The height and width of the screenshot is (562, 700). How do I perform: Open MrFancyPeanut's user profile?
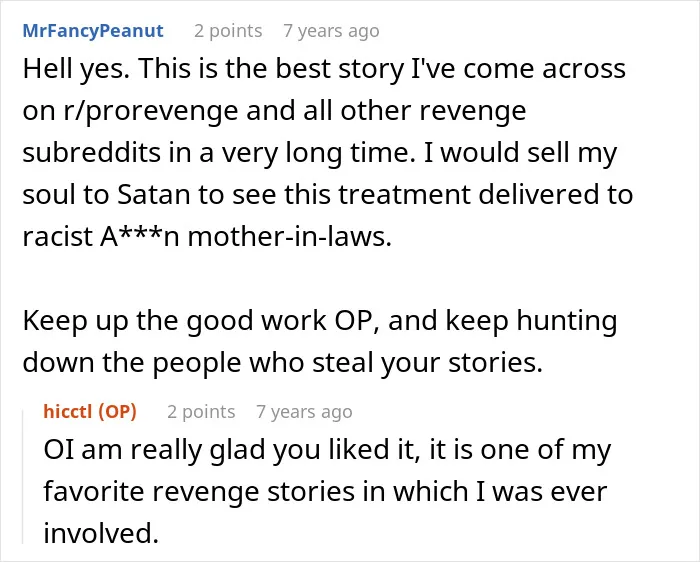click(93, 31)
